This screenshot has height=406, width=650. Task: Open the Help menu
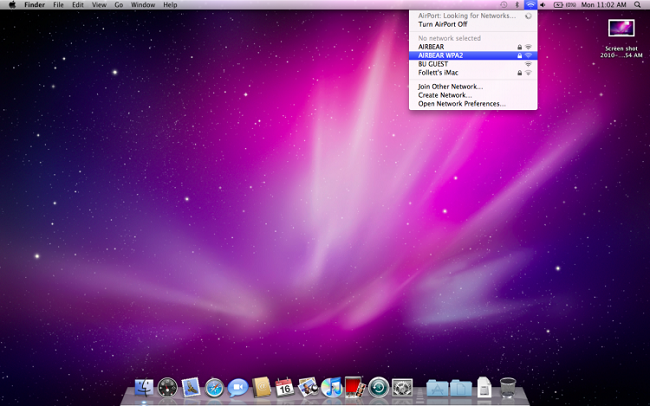click(170, 5)
